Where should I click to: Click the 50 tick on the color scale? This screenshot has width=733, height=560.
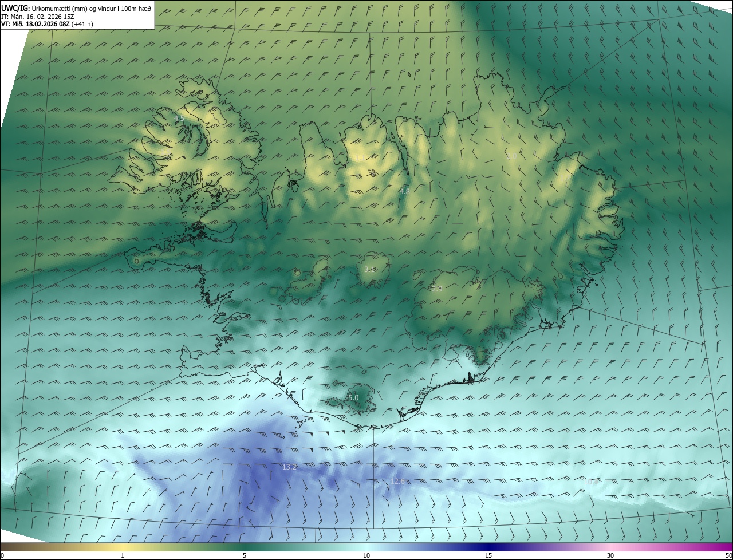click(x=728, y=556)
